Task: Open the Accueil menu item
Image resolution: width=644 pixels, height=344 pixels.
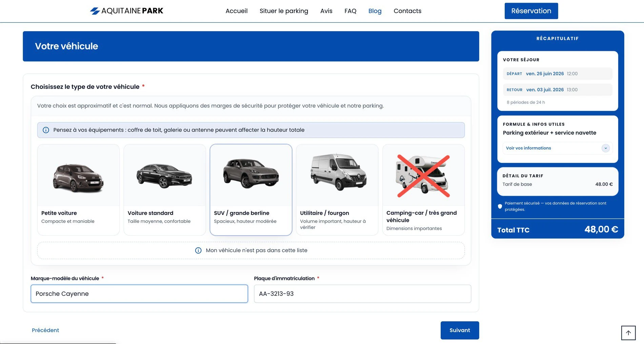Action: point(237,11)
